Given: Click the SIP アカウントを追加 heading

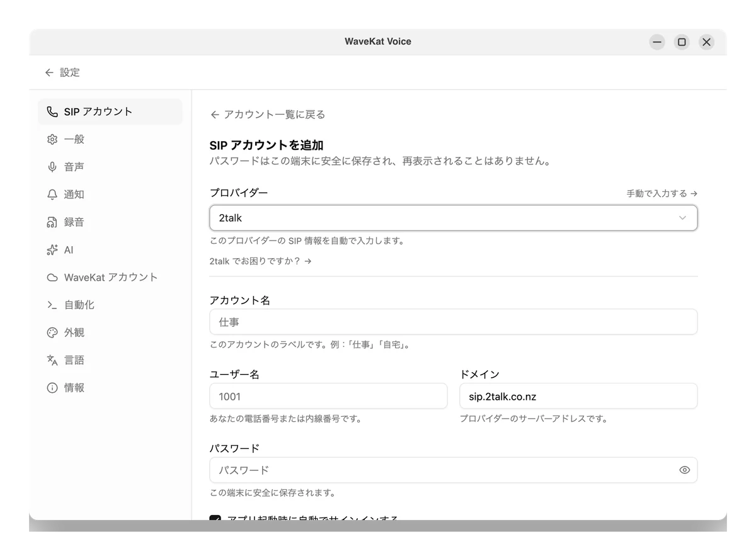Looking at the screenshot, I should pyautogui.click(x=266, y=145).
